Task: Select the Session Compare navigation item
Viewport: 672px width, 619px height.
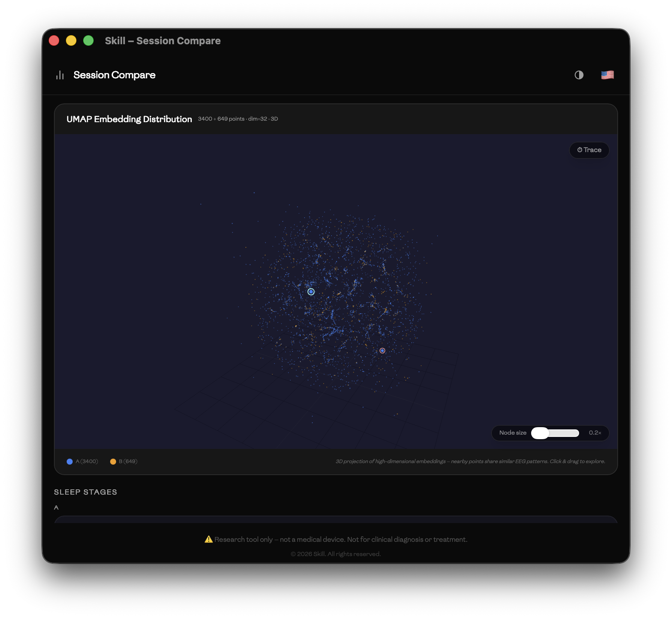Action: pyautogui.click(x=114, y=75)
